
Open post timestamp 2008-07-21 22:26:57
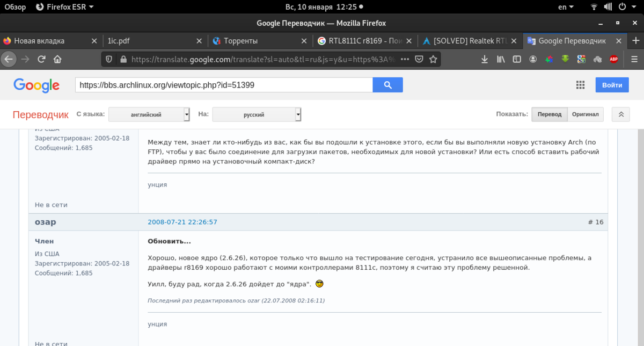pyautogui.click(x=182, y=222)
